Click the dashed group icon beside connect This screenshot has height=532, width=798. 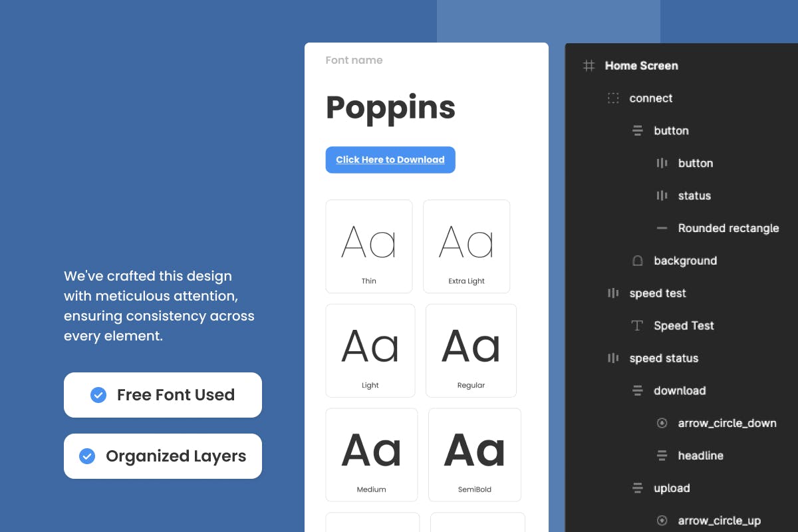point(613,98)
